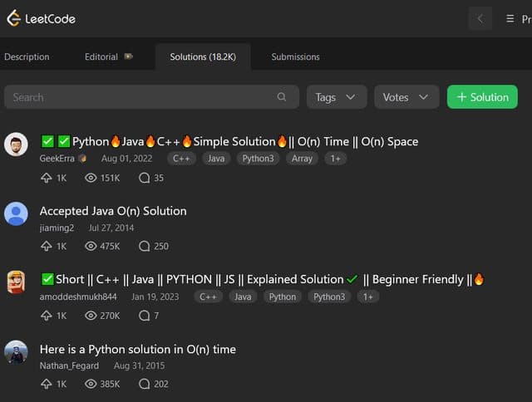
Task: Click the Java tag on GeekErra's post
Action: point(216,159)
